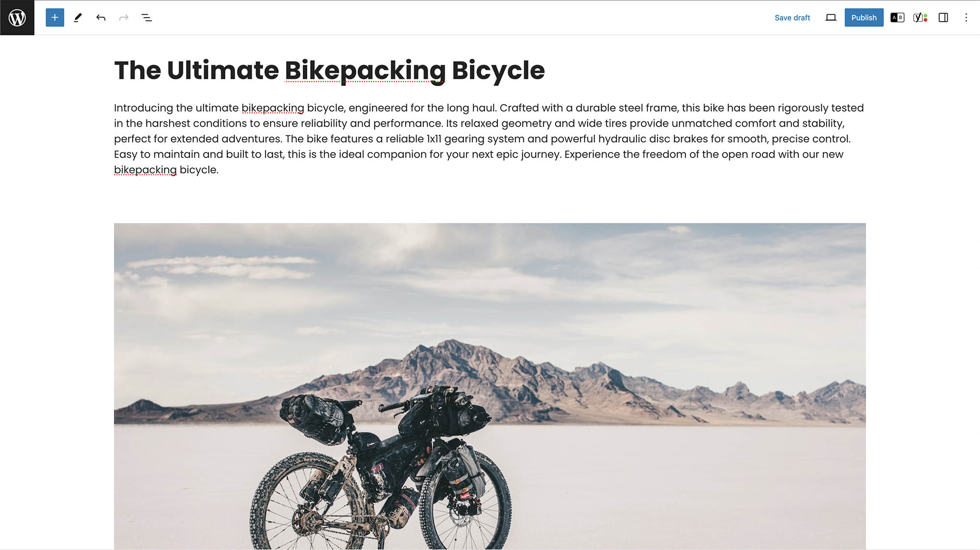Click the WordPress logo to view posts
This screenshot has width=980, height=550.
(x=17, y=18)
